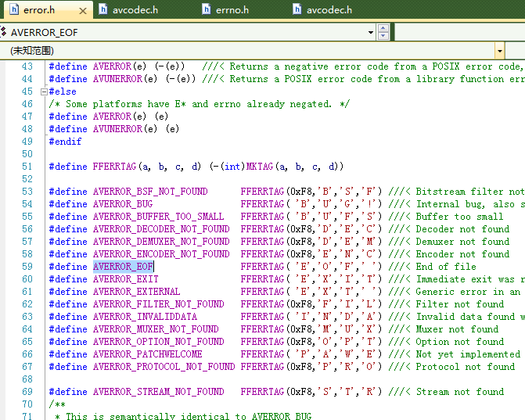Click line number 59 in the gutter
The height and width of the screenshot is (420, 525).
(x=27, y=267)
